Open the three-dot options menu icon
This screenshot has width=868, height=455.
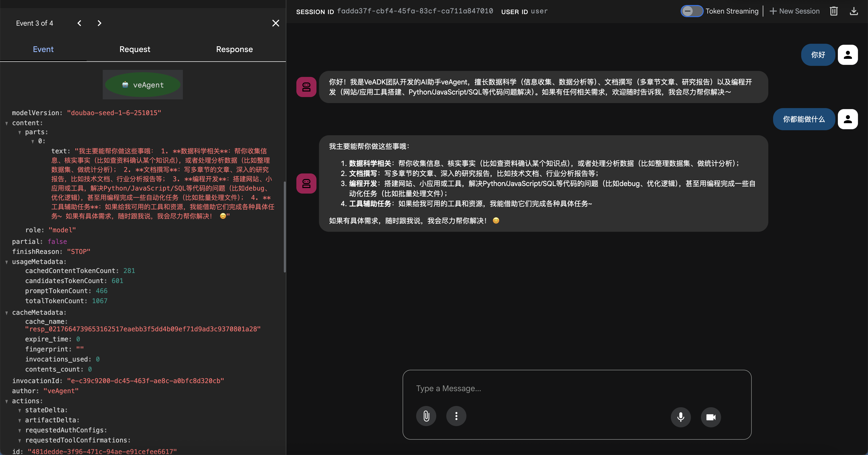click(456, 416)
